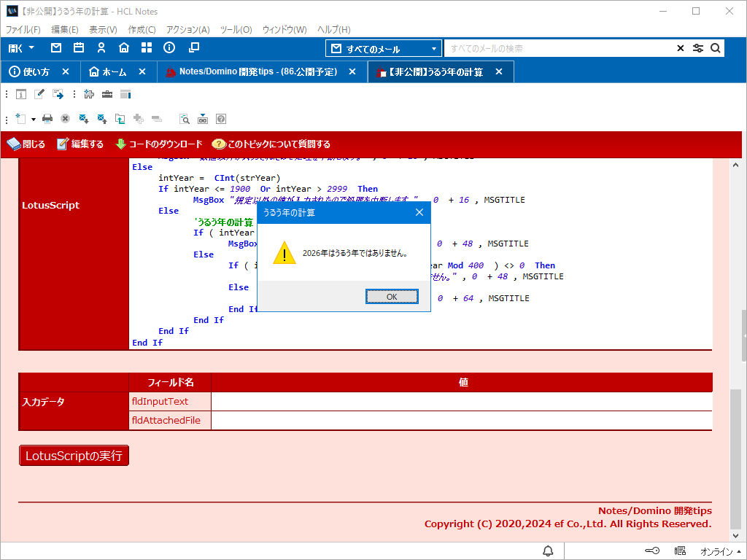Image resolution: width=747 pixels, height=560 pixels.
Task: Open the アクション(A) menu
Action: coord(187,30)
